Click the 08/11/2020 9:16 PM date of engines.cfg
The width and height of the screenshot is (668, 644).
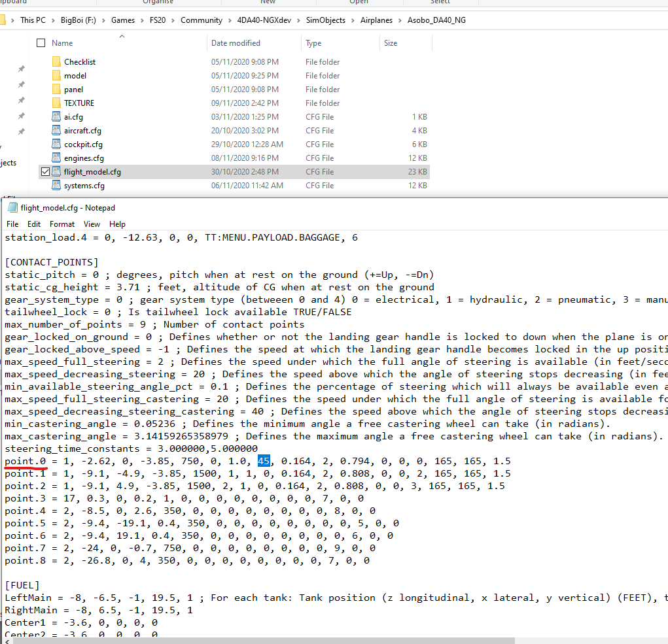(245, 158)
